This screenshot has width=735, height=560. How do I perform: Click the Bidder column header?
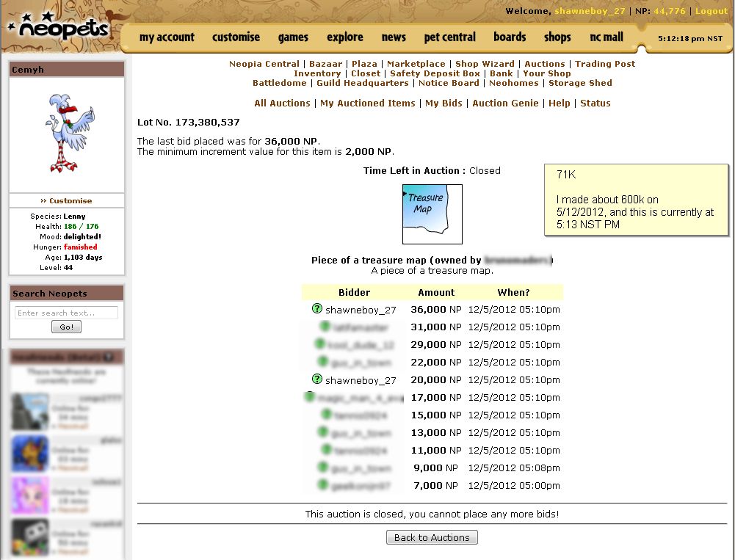[355, 292]
